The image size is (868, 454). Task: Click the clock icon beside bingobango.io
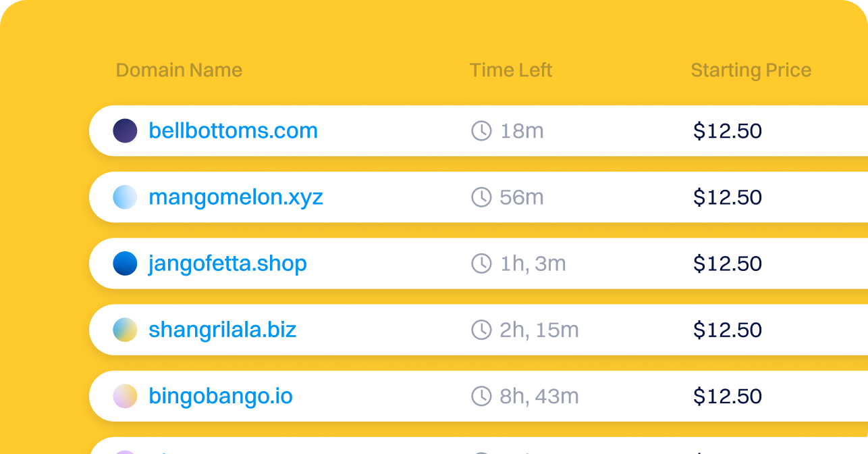point(482,396)
